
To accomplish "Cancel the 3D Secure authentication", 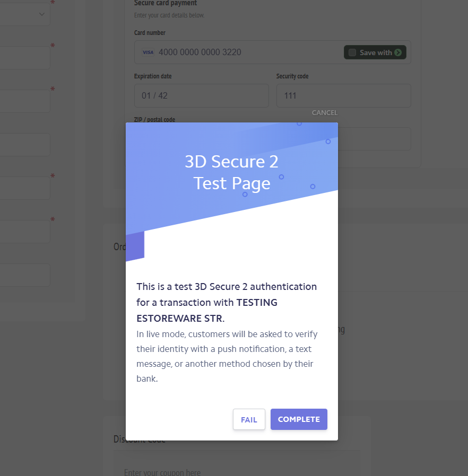I will [x=325, y=112].
